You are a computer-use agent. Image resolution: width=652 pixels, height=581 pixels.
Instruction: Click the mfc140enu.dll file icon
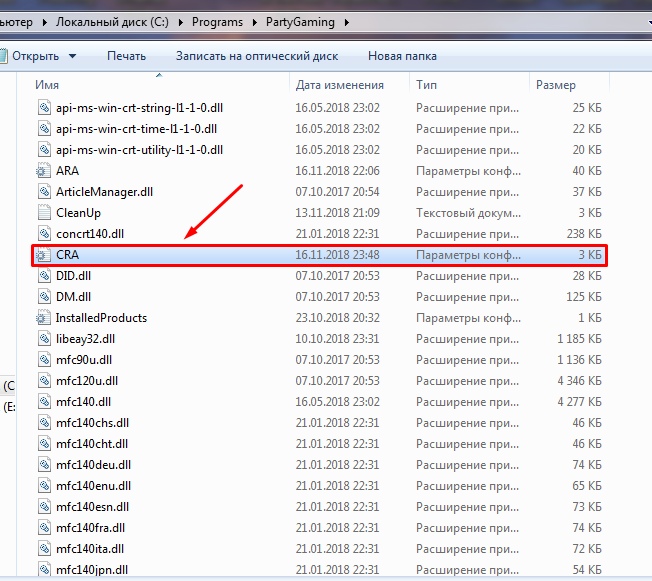(44, 485)
